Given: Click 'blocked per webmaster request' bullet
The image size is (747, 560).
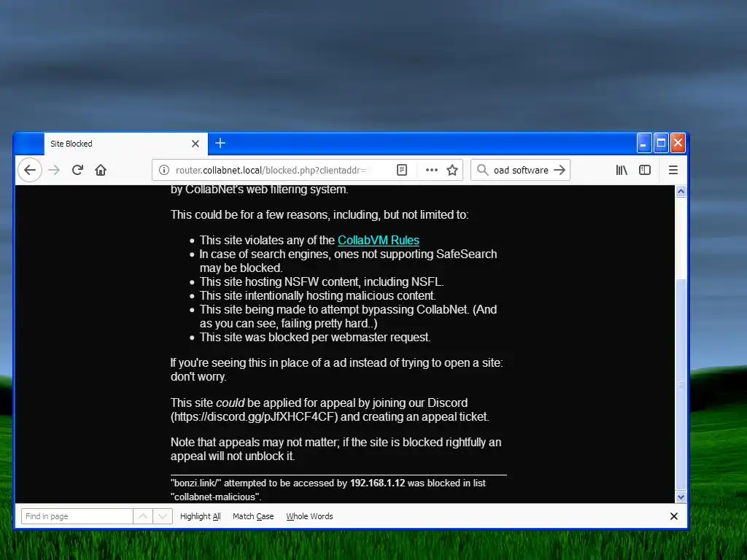Looking at the screenshot, I should [315, 337].
